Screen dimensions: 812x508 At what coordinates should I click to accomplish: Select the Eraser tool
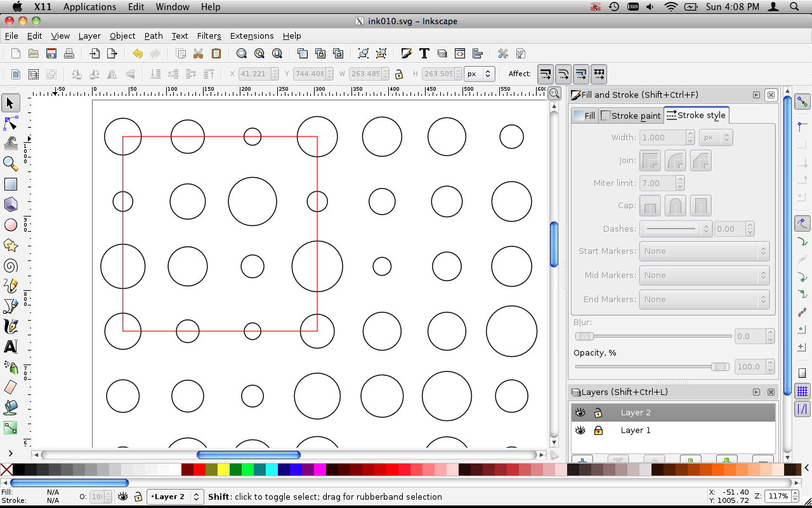coord(10,387)
